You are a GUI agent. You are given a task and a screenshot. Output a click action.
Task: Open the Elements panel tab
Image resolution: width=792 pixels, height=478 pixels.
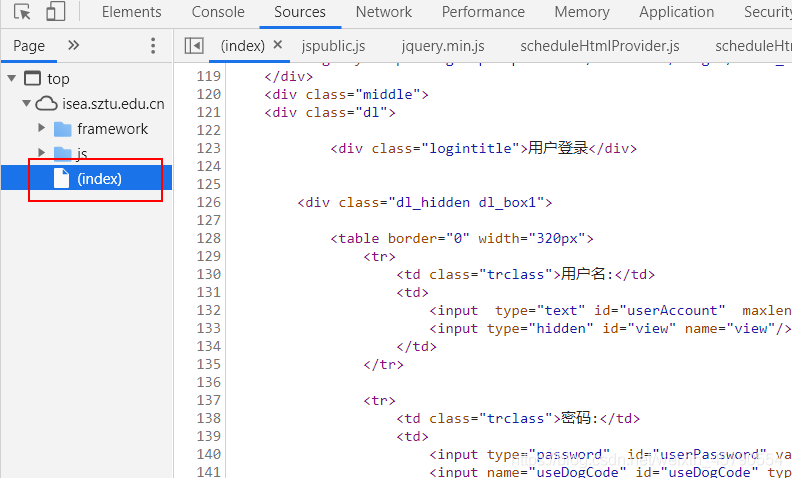pos(131,13)
